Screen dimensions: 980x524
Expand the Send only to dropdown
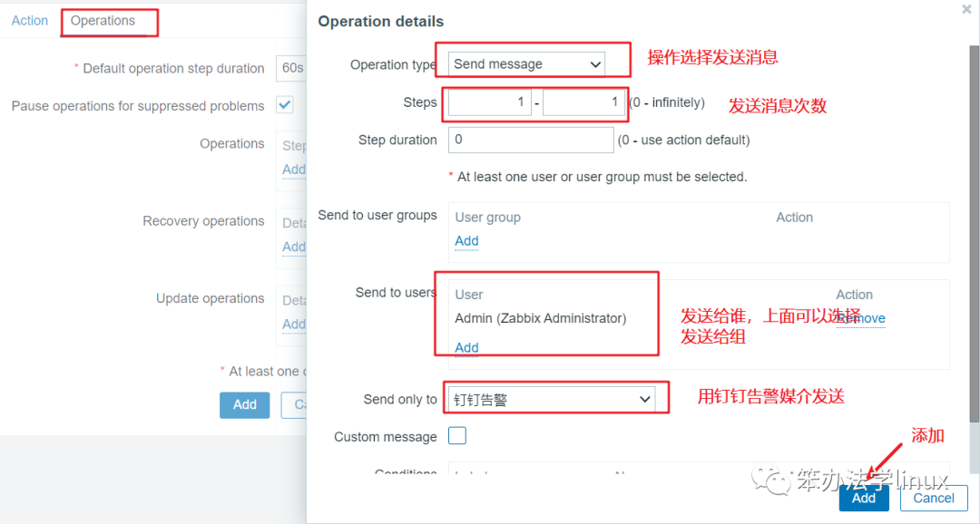pyautogui.click(x=552, y=399)
